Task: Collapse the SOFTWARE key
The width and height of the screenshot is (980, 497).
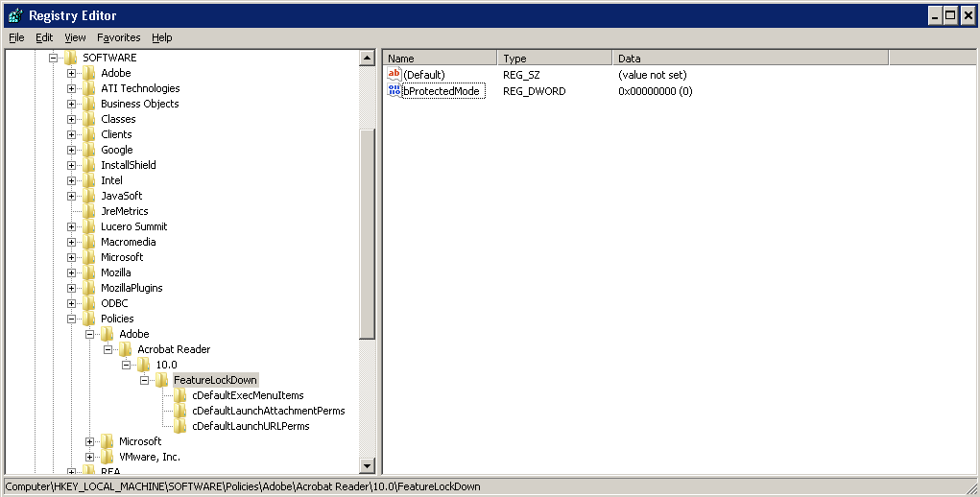Action: (x=53, y=58)
